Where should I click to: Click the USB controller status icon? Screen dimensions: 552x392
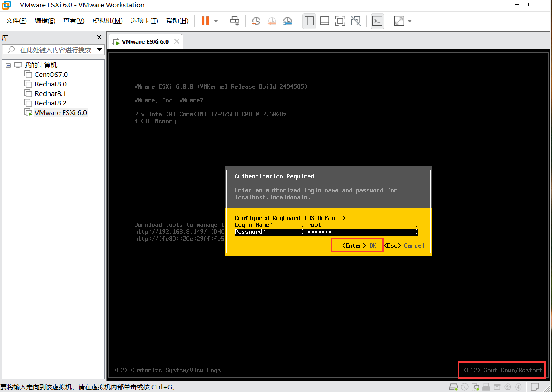[x=486, y=386]
